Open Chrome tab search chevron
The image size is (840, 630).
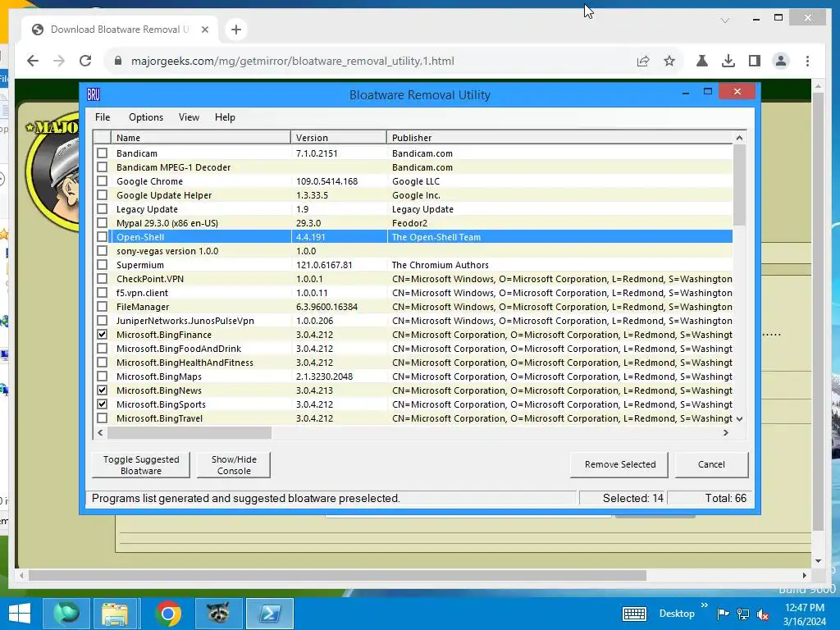[725, 21]
